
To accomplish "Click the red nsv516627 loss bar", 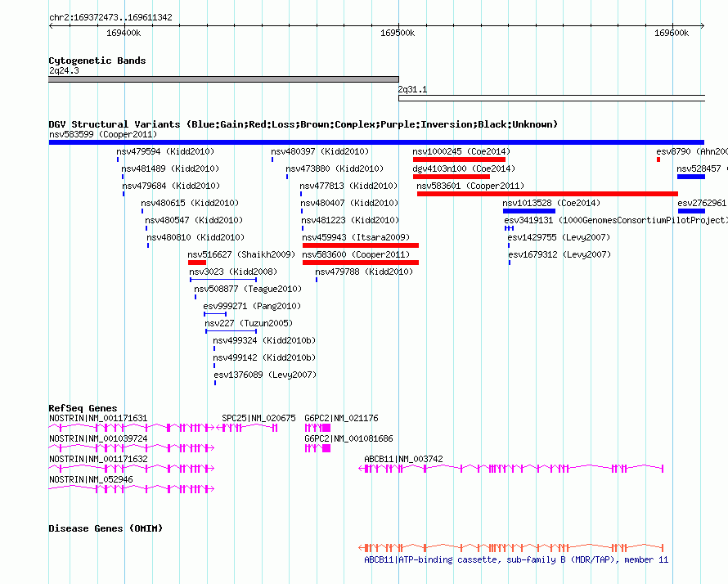I will click(x=197, y=263).
